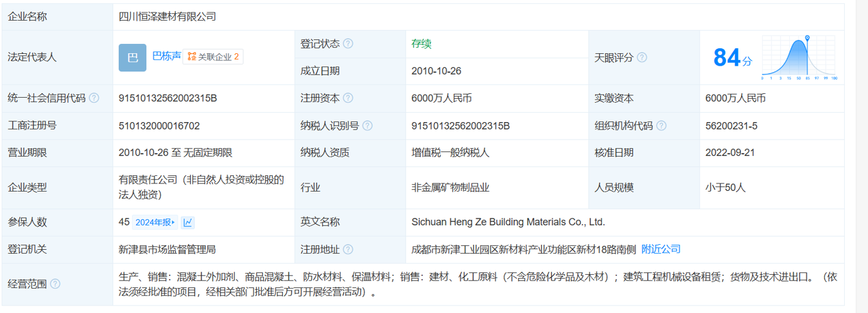Open help icon next to 统一社会信用代码

[94, 98]
